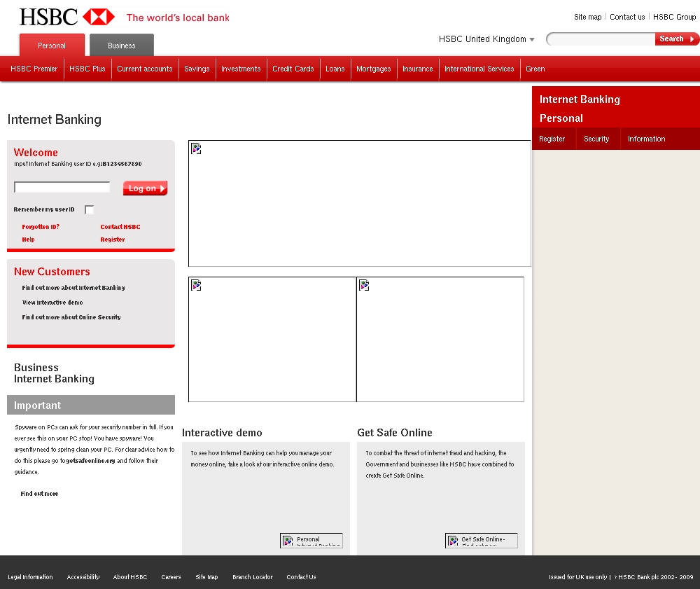Tick the Remember my user ID checkbox
The height and width of the screenshot is (589, 700).
90,209
